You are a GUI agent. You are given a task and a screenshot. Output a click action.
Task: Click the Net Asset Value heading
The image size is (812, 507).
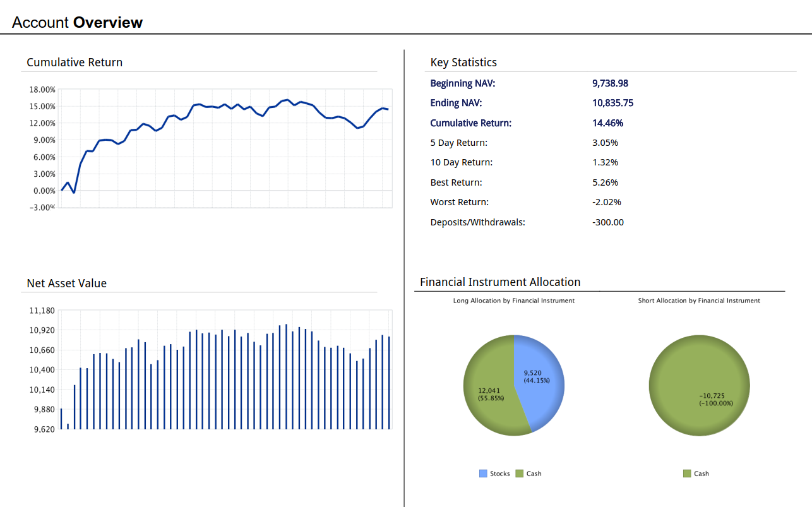click(66, 283)
